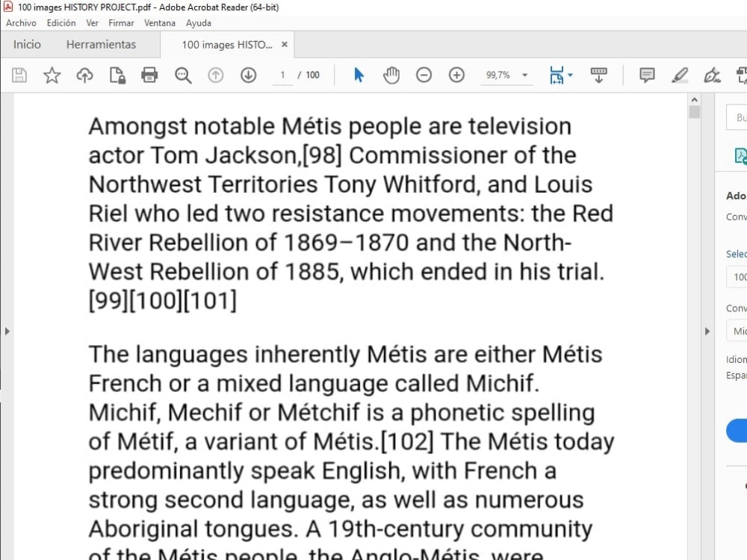Switch to Herramientas tab
The image size is (747, 560).
[x=101, y=44]
